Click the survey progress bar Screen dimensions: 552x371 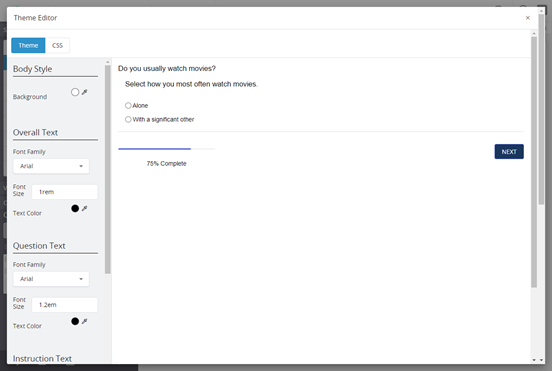click(x=166, y=149)
